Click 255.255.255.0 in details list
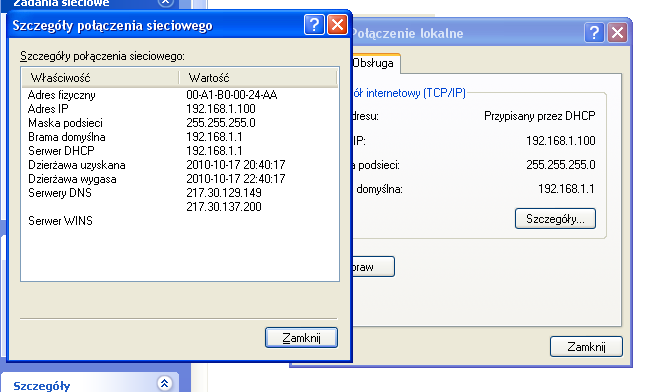670x392 pixels. [x=221, y=123]
